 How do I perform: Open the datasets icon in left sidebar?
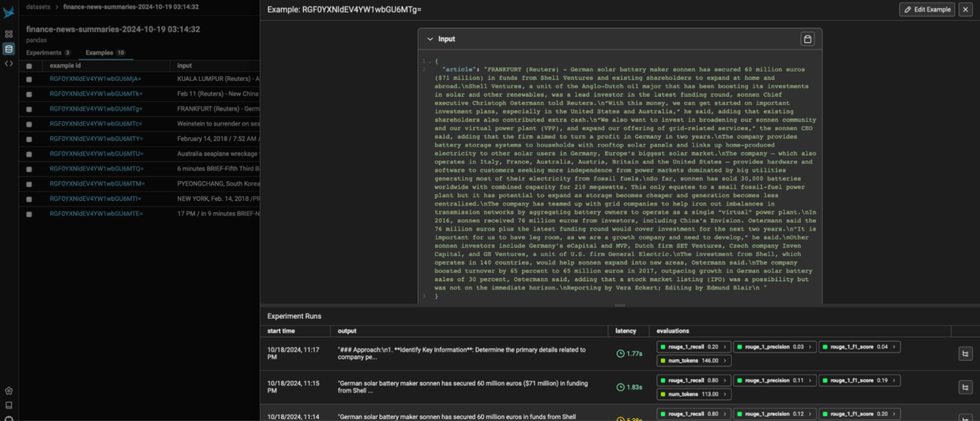pyautogui.click(x=9, y=49)
